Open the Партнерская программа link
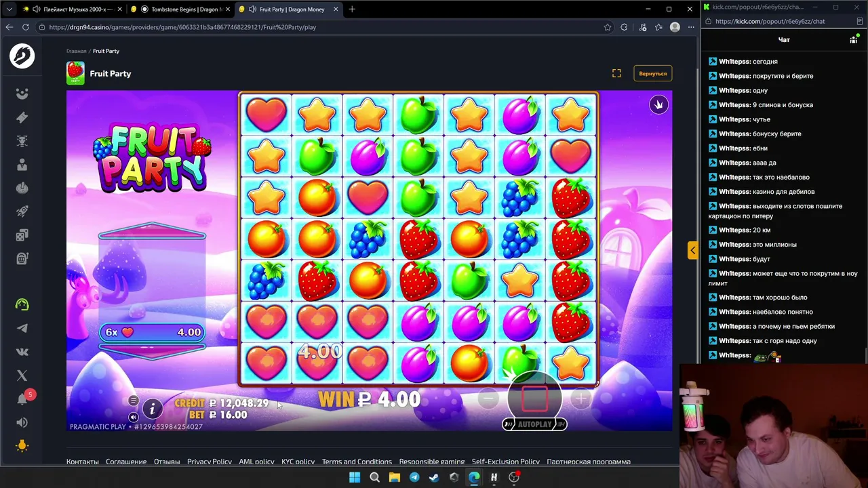Screen dimensions: 868x488 click(589, 462)
